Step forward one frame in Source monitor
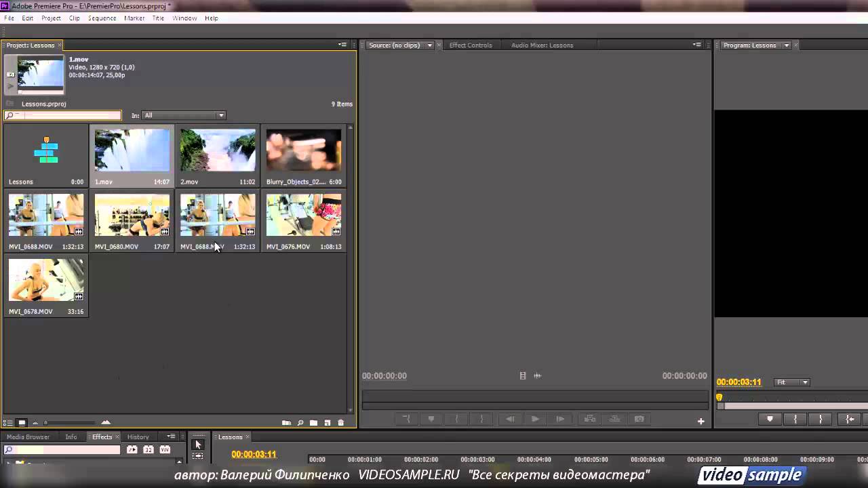868x488 pixels. 560,419
